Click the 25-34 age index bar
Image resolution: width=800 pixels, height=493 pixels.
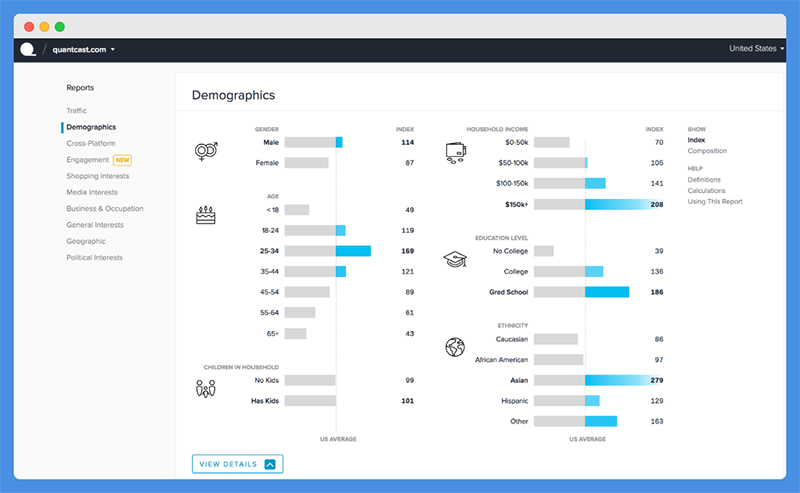(x=328, y=251)
